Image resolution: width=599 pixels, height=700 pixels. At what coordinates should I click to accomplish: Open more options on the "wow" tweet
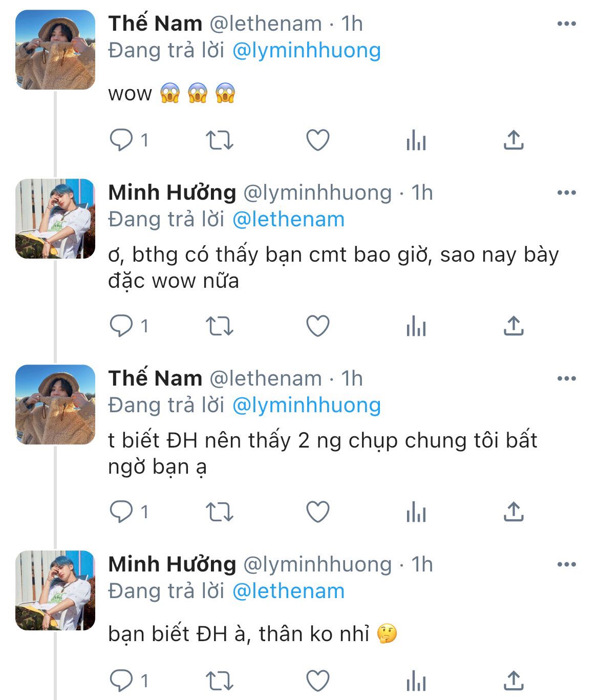coord(566,24)
